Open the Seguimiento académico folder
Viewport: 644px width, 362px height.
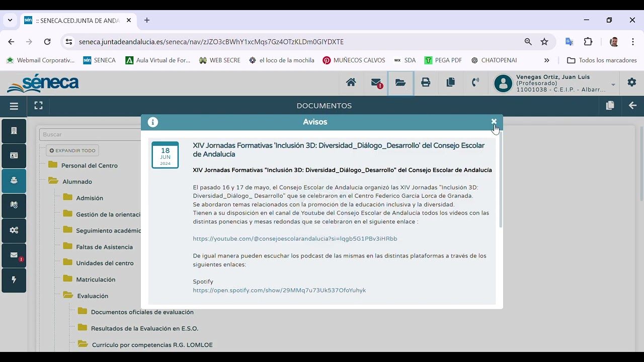tap(102, 231)
